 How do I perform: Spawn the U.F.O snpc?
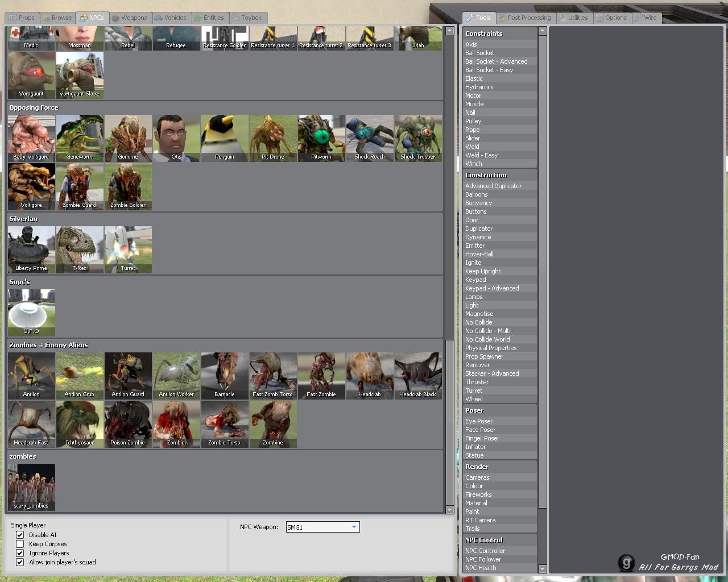[31, 313]
